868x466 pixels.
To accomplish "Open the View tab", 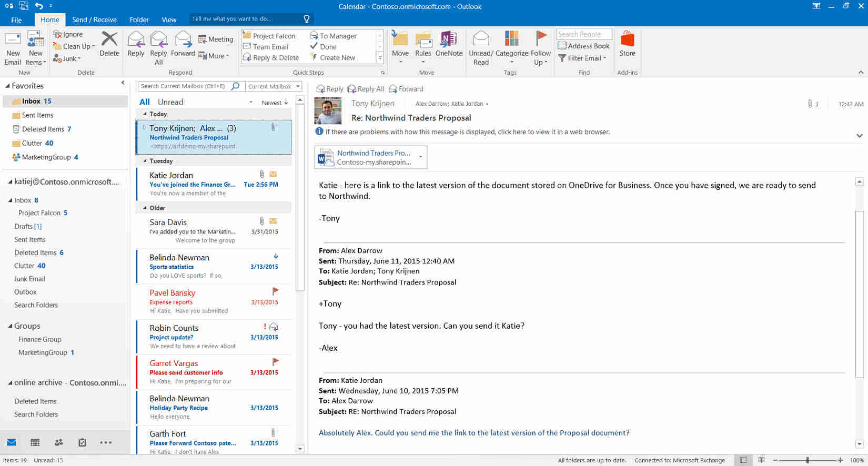I will 169,19.
